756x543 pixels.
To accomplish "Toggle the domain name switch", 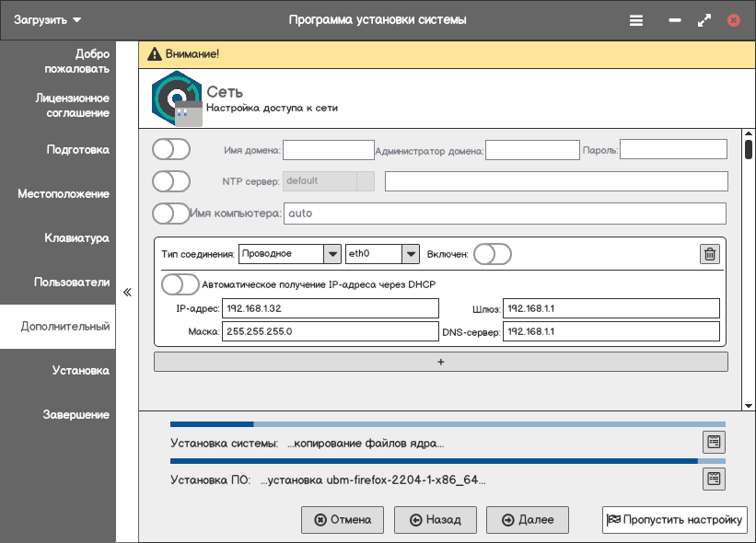I will pos(171,149).
